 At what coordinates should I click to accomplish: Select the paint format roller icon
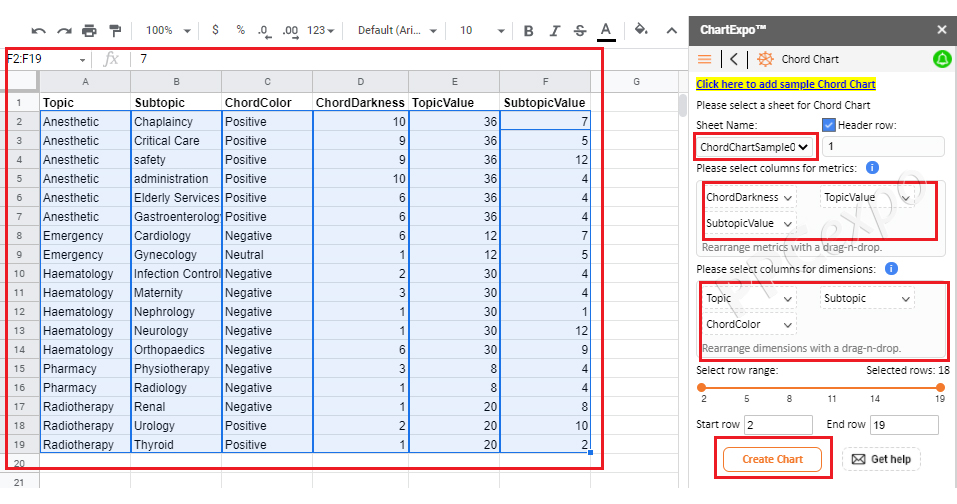pos(115,31)
